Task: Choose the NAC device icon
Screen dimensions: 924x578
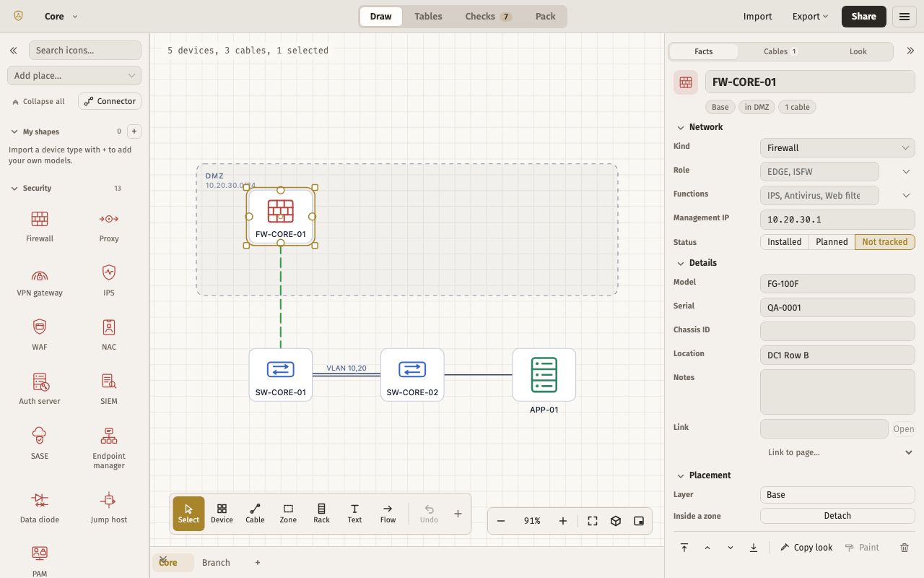Action: tap(109, 335)
